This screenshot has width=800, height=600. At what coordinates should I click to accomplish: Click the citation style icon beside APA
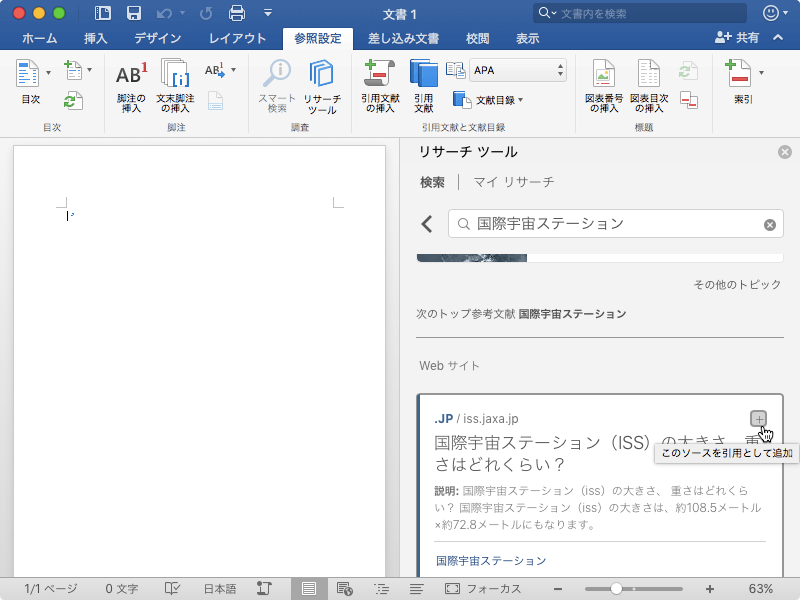(455, 70)
